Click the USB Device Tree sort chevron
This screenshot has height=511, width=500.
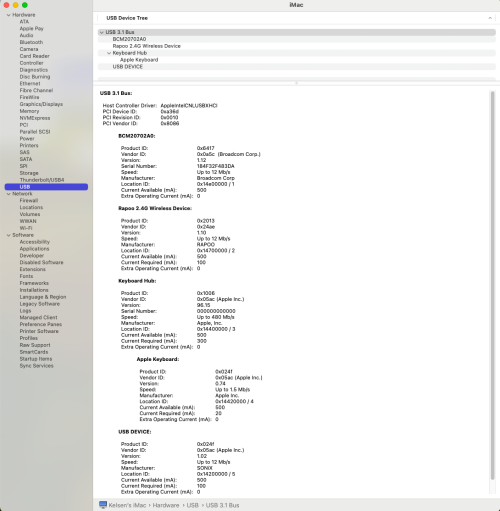[490, 18]
